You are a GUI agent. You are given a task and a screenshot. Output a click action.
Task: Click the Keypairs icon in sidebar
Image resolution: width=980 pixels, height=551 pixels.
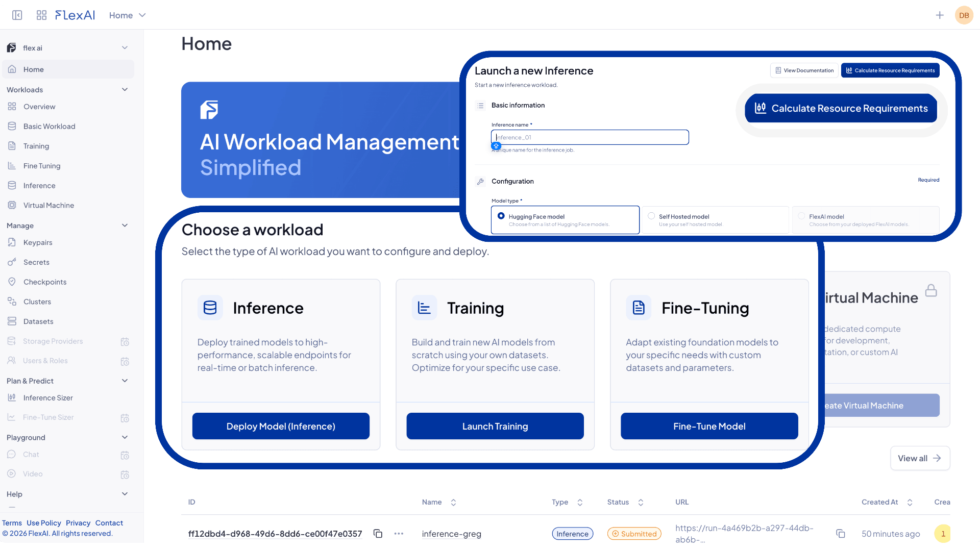point(12,242)
